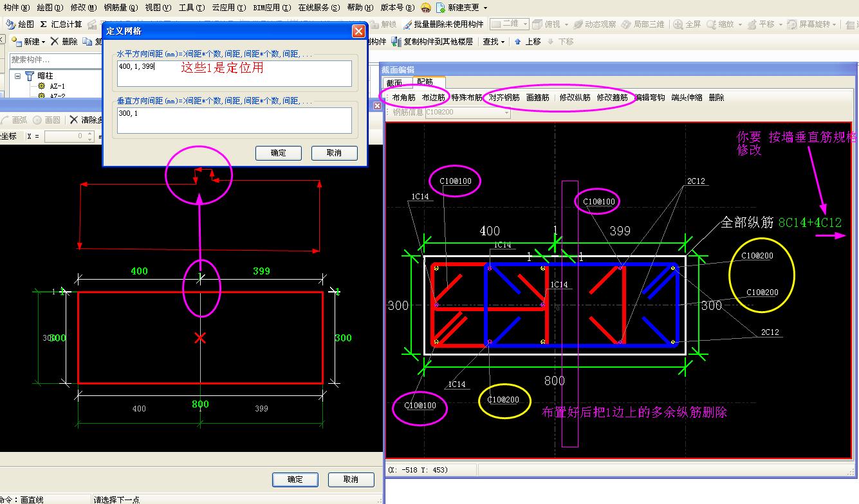Click the 平移 pan tool icon
The height and width of the screenshot is (504, 859).
pyautogui.click(x=753, y=24)
